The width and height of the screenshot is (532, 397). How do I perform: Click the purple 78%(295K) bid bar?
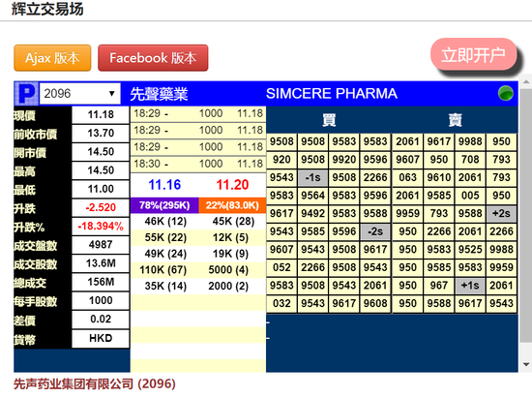pos(164,205)
